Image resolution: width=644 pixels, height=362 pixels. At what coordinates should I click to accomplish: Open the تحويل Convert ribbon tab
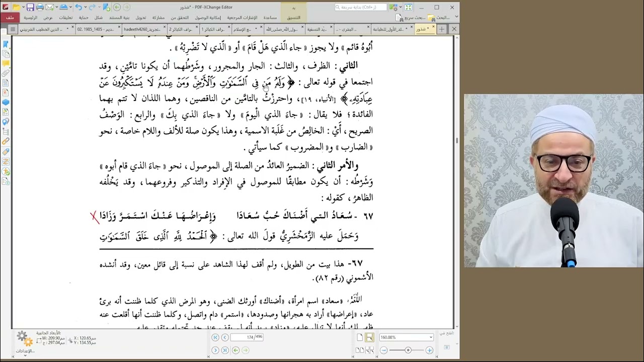point(141,18)
